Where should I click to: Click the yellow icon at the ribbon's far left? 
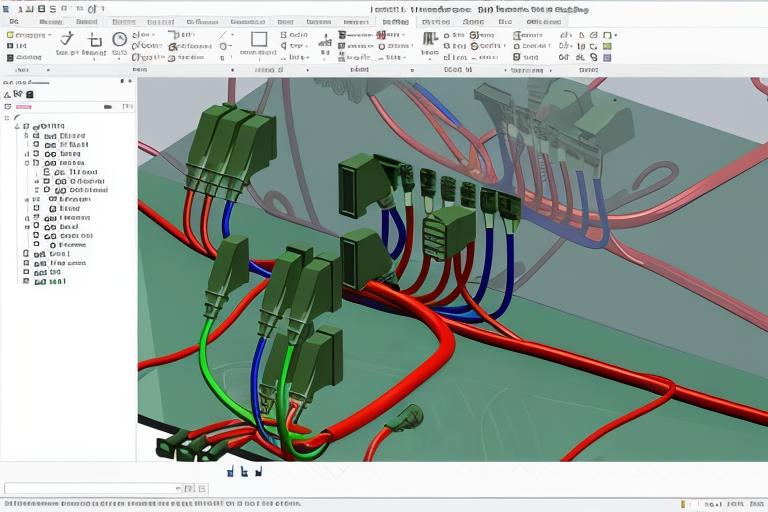[x=10, y=35]
